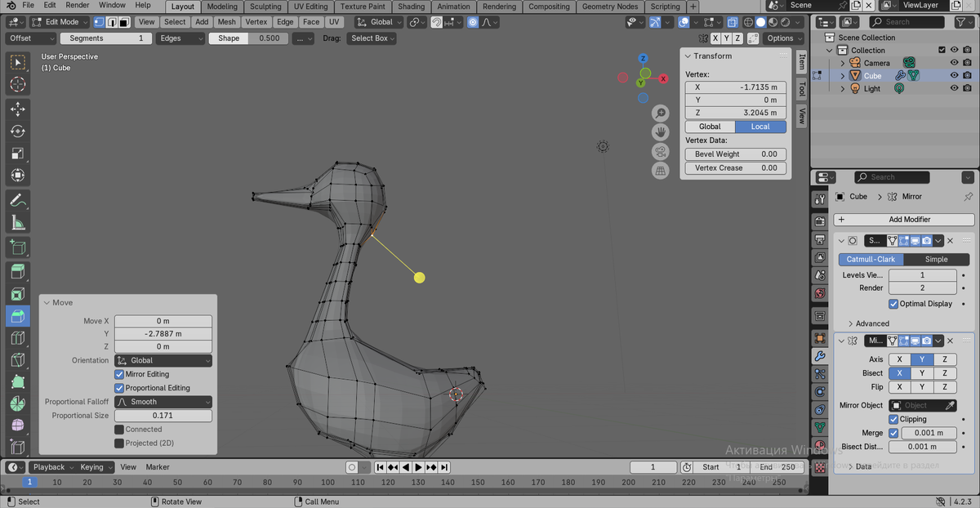Select the Annotate pencil tool

[17, 201]
